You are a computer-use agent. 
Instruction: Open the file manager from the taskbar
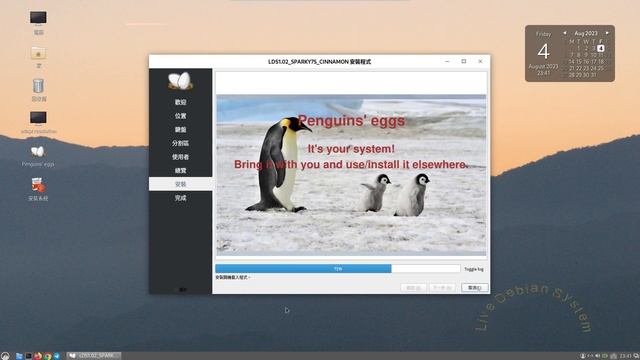[x=19, y=356]
